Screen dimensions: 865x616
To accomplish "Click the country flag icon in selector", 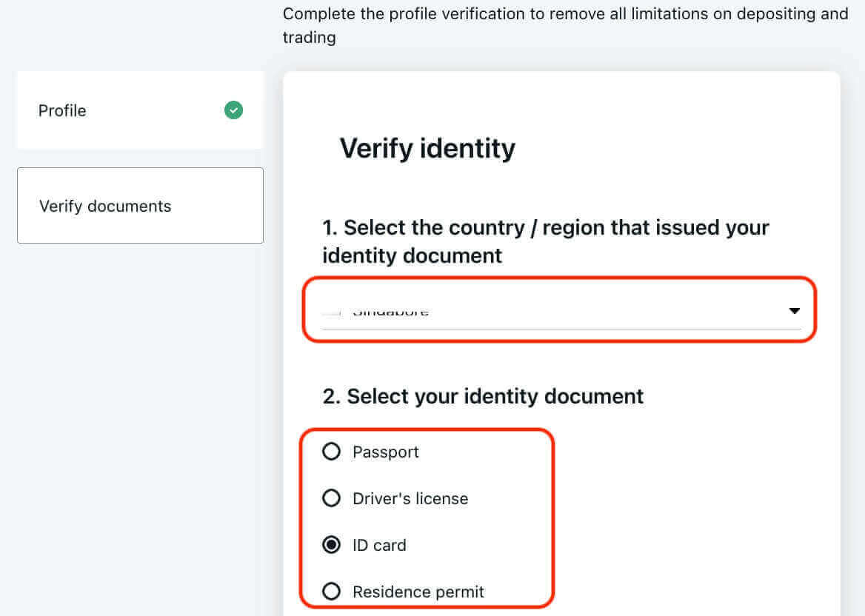I will pos(332,312).
